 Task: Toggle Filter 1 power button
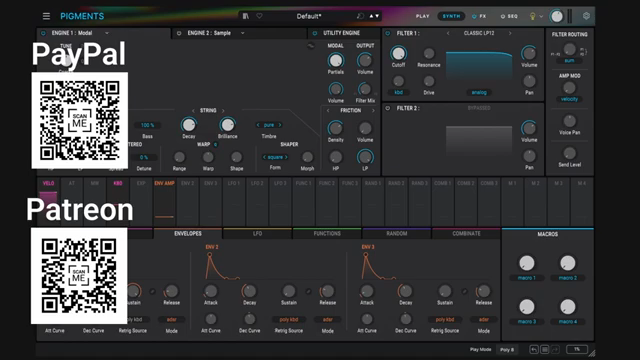tap(388, 33)
